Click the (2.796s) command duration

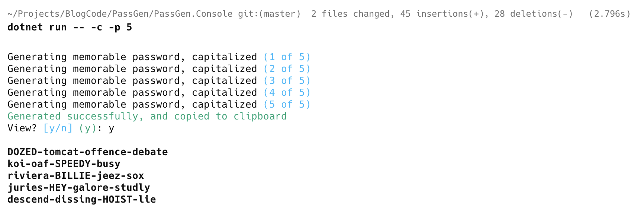click(609, 14)
